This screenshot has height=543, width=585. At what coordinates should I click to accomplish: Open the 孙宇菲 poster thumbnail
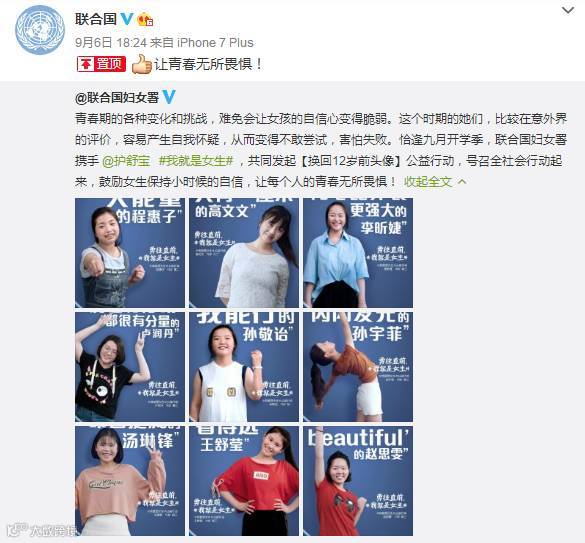pos(358,367)
